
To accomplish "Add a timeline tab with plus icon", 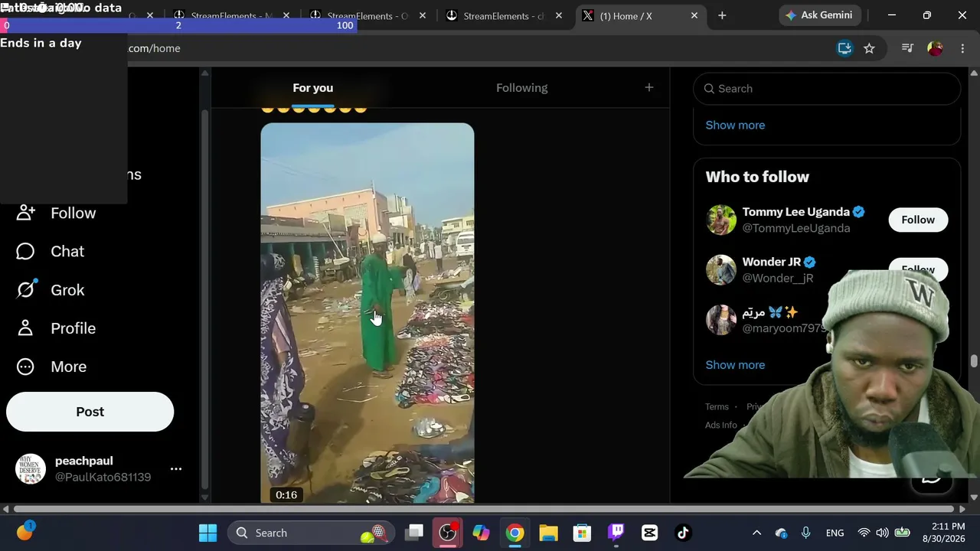I will point(648,87).
